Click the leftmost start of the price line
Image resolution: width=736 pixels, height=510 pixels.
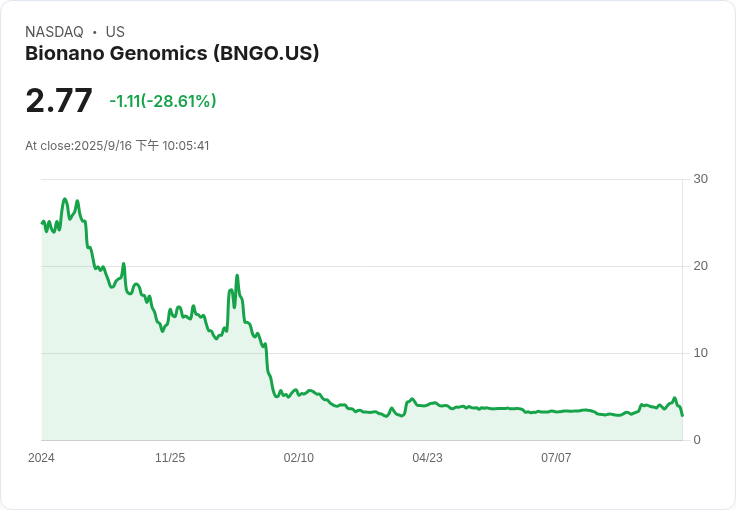tap(42, 222)
